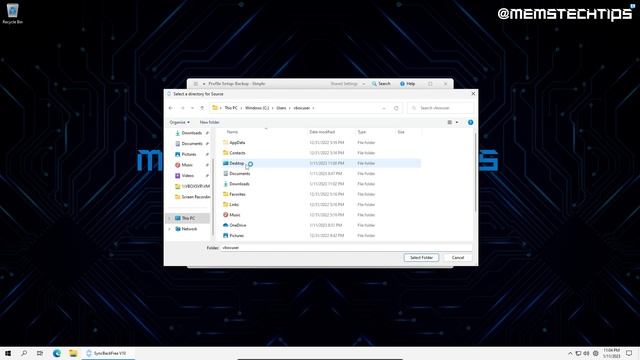
Task: Expand the address bar previous locations dropdown
Action: point(384,108)
